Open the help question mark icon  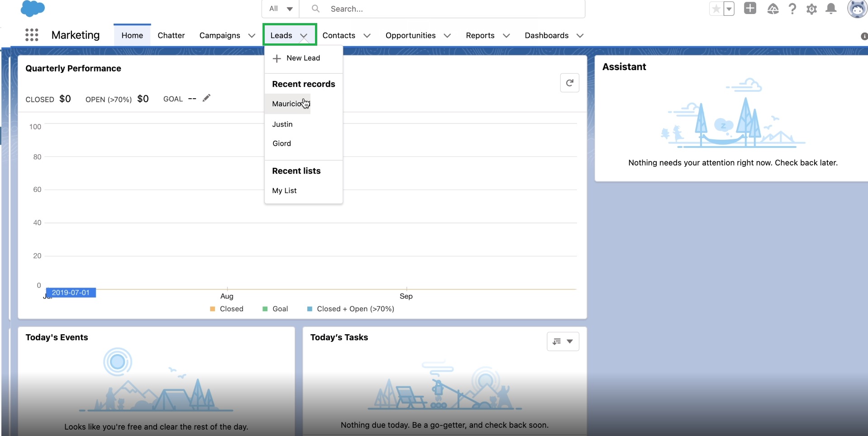click(x=792, y=9)
